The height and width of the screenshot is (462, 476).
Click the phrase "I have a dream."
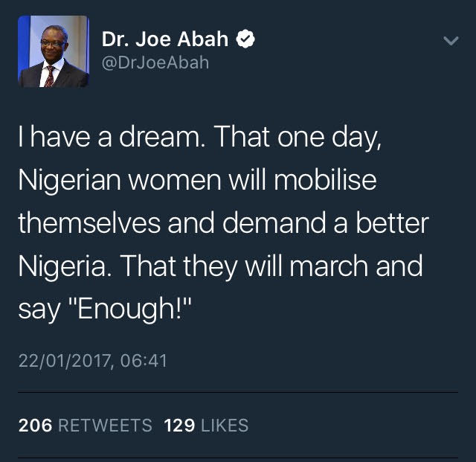pyautogui.click(x=112, y=136)
